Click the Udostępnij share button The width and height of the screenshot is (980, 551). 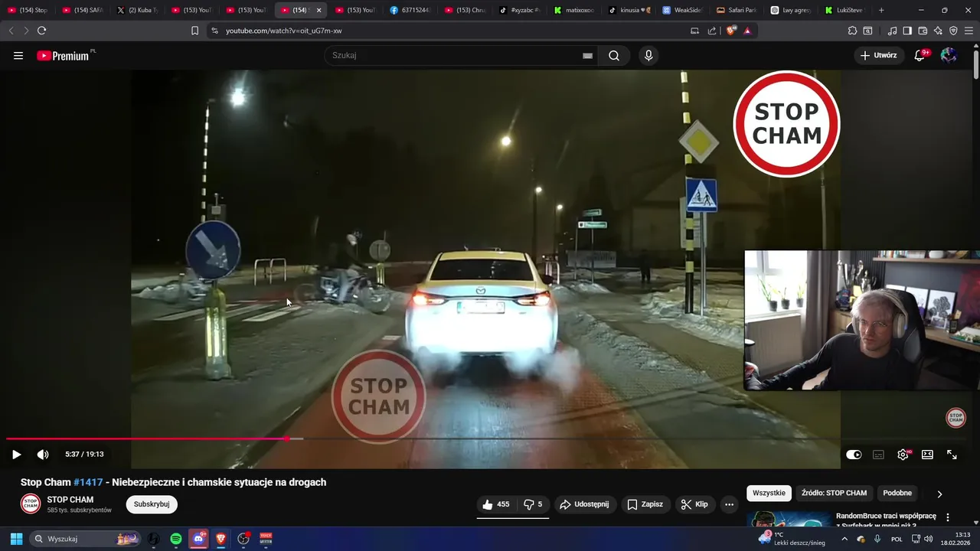click(x=585, y=504)
